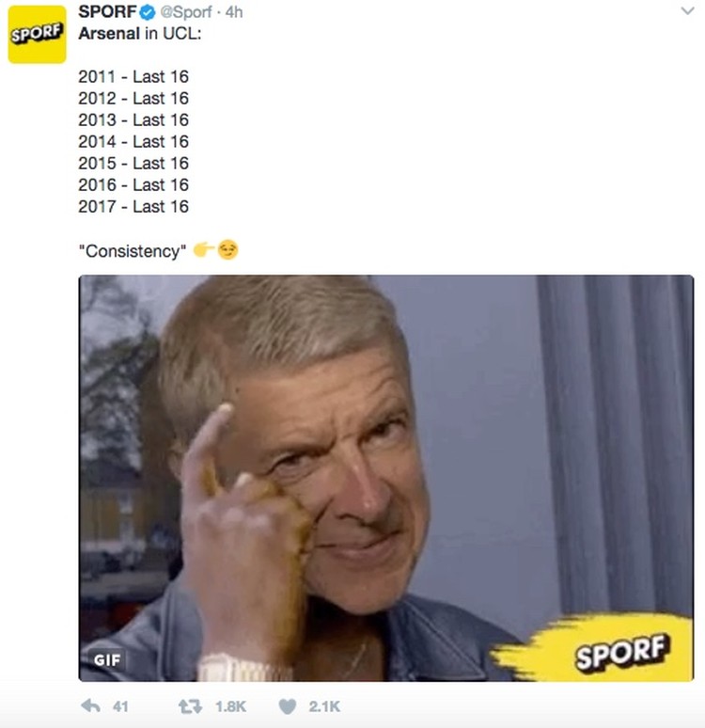Click the "Arsenal in UCL:" tweet text
Viewport: 705px width, 728px height.
[x=140, y=34]
